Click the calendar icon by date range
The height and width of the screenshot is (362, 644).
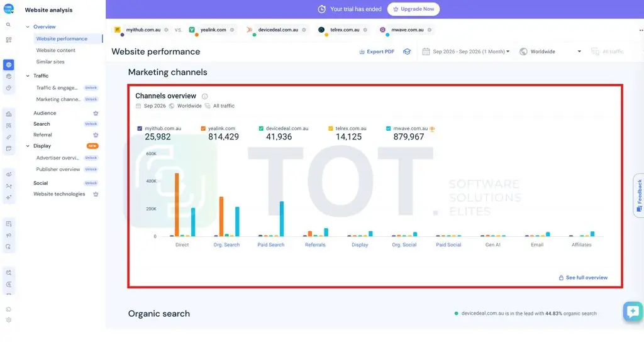pos(426,52)
